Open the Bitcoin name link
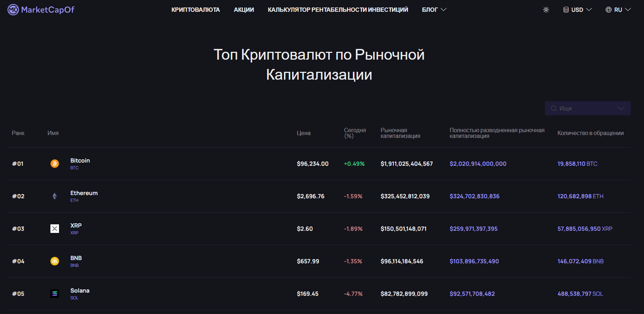This screenshot has width=644, height=314. (x=80, y=160)
